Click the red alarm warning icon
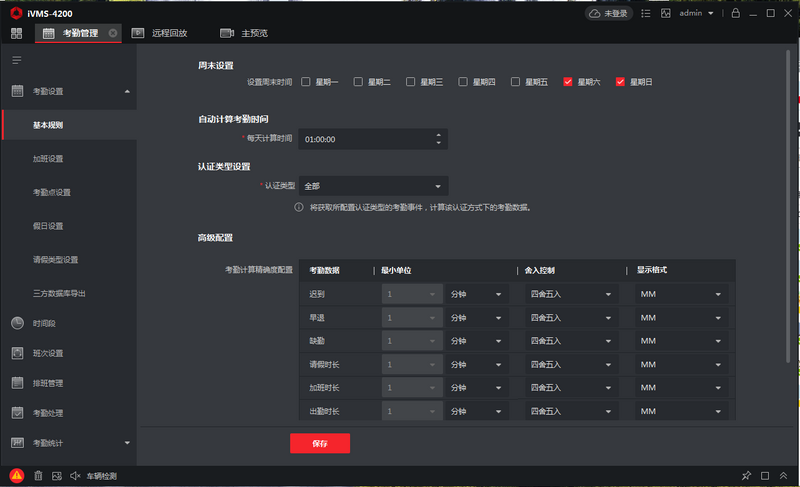This screenshot has width=800, height=487. coord(17,476)
